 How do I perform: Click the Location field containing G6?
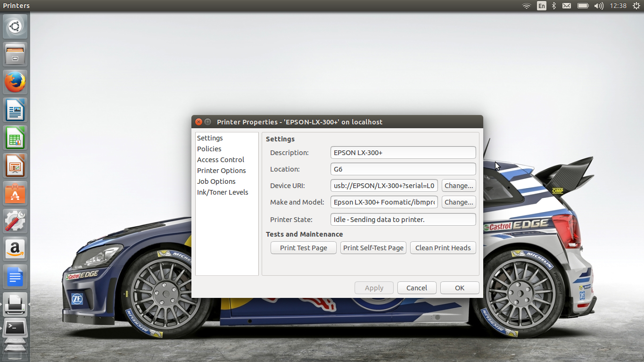tap(403, 169)
